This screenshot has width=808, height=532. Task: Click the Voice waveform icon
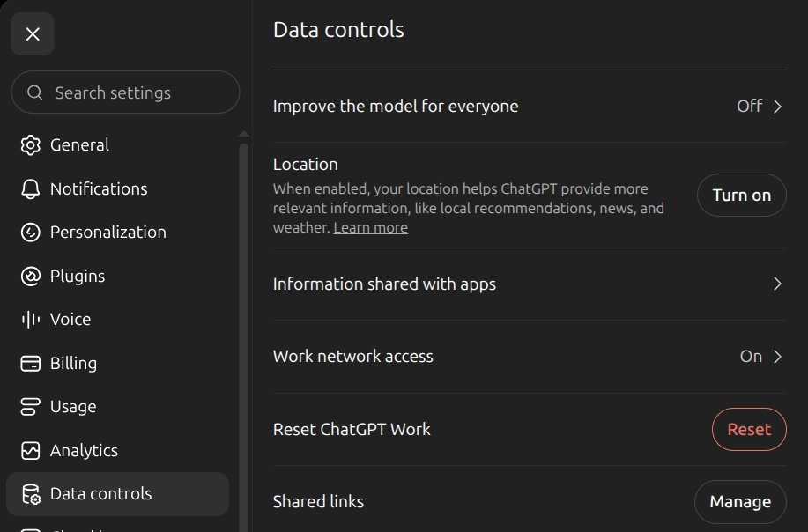pyautogui.click(x=31, y=320)
